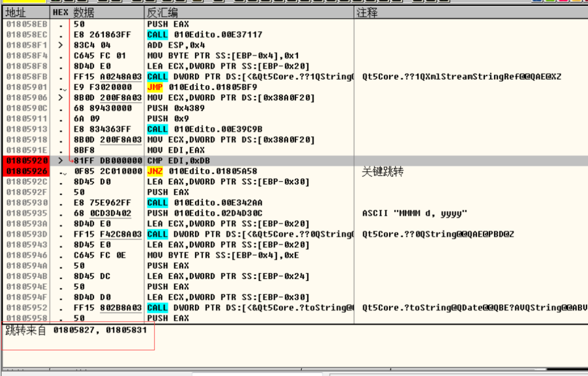Select the CMP EDI,0xDB instruction
588x376 pixels.
178,161
